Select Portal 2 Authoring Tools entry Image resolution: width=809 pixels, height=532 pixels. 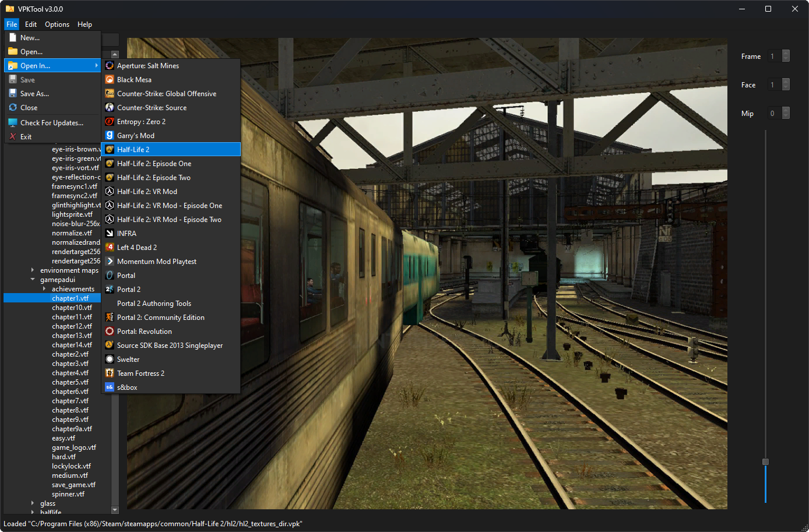pyautogui.click(x=171, y=303)
